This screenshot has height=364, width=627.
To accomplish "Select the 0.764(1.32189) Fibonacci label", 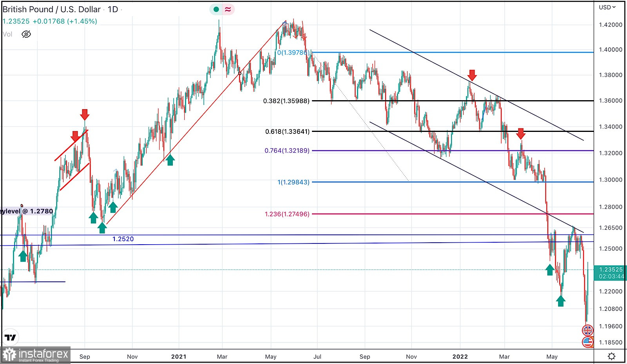I will tap(287, 150).
